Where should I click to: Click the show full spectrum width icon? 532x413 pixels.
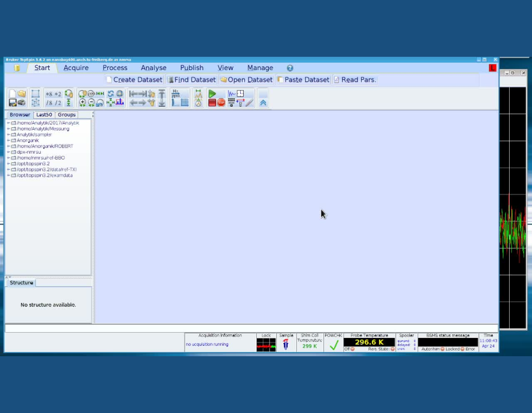coord(100,93)
